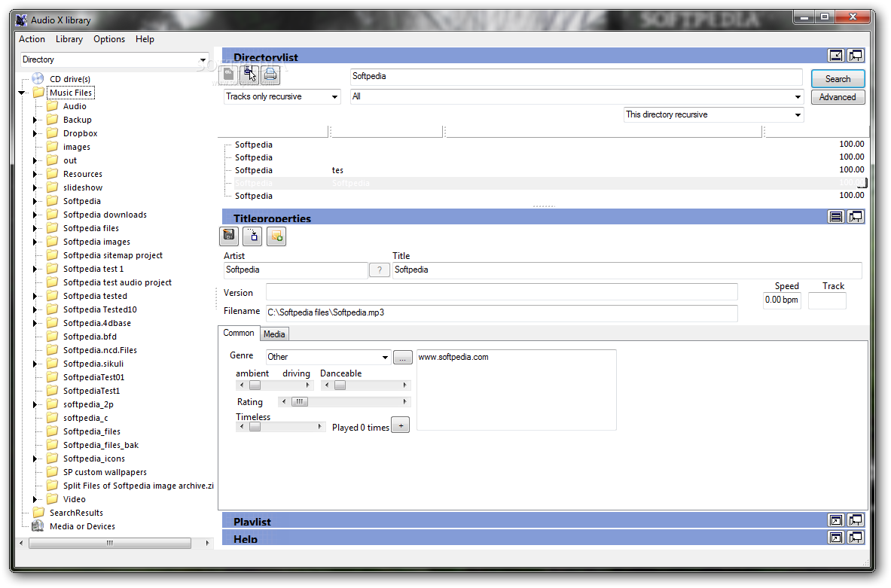Image resolution: width=891 pixels, height=588 pixels.
Task: Select the Softpedia test audio project folder
Action: click(x=117, y=282)
